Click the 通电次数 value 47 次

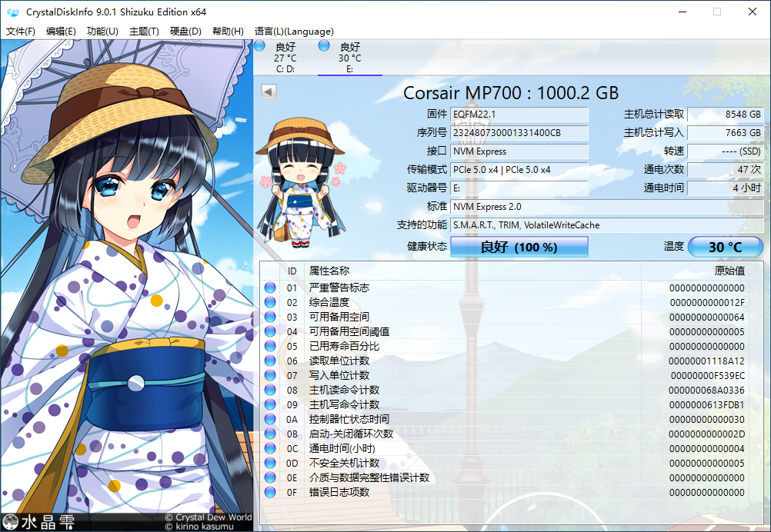(726, 170)
